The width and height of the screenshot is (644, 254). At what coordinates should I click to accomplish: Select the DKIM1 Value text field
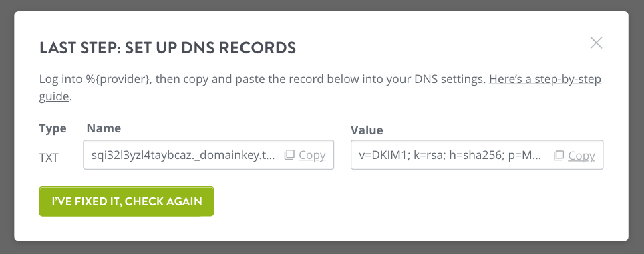pyautogui.click(x=477, y=155)
